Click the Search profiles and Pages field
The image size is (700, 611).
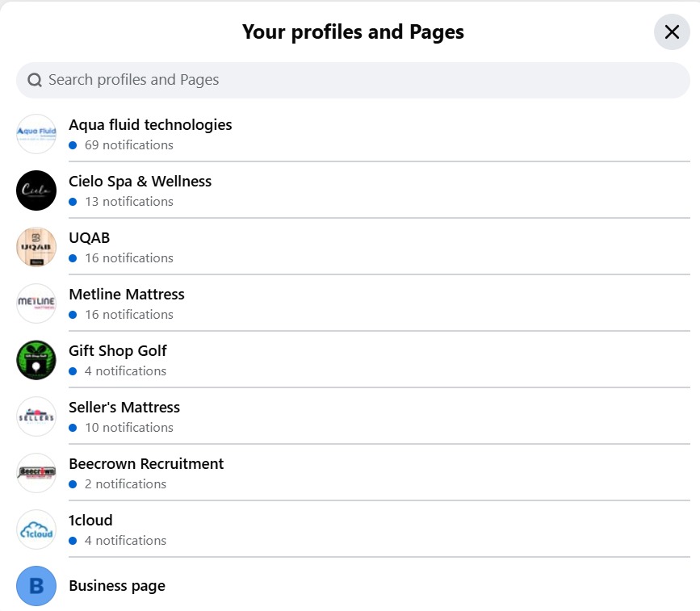353,80
